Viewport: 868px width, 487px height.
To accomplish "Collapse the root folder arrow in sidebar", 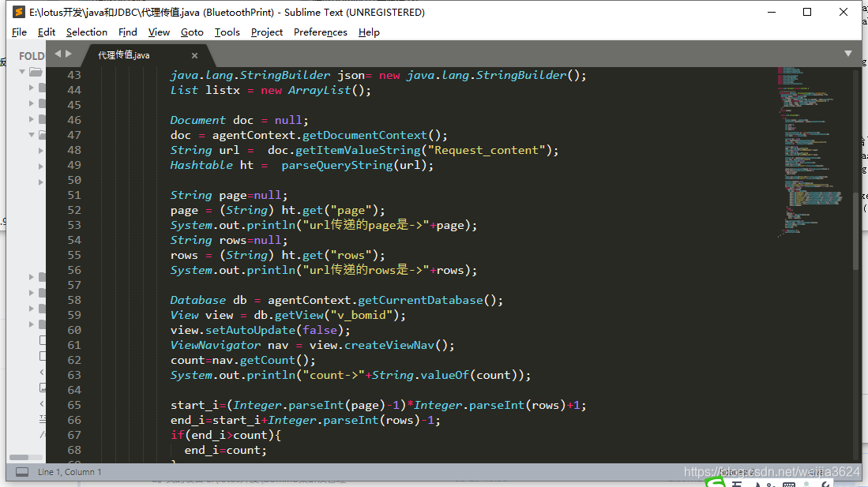I will click(x=22, y=72).
